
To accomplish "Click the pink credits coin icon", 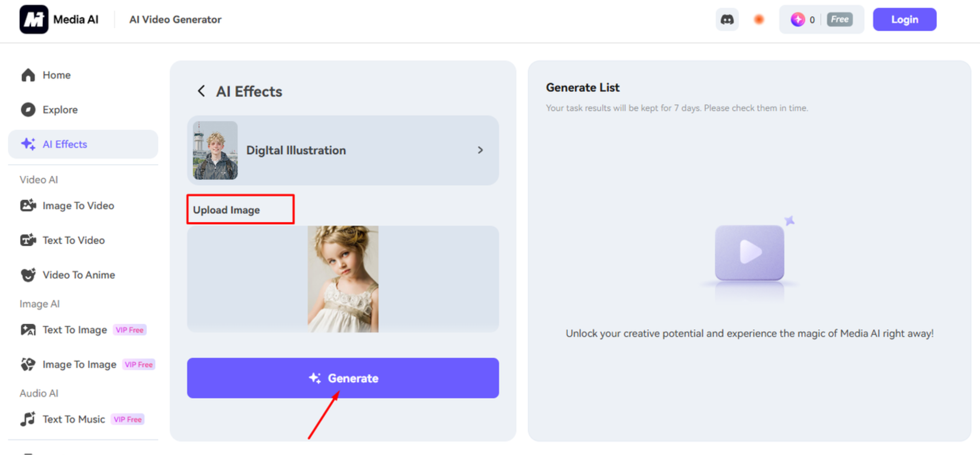I will (x=797, y=19).
